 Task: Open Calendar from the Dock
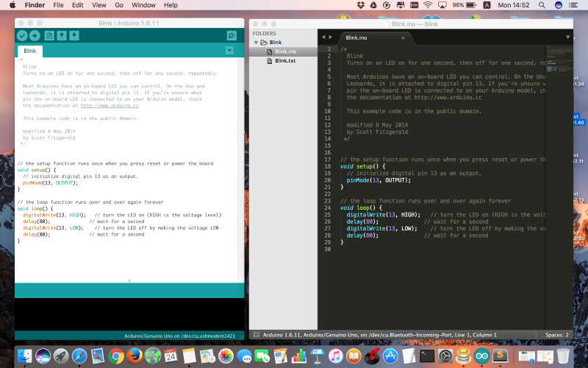171,355
